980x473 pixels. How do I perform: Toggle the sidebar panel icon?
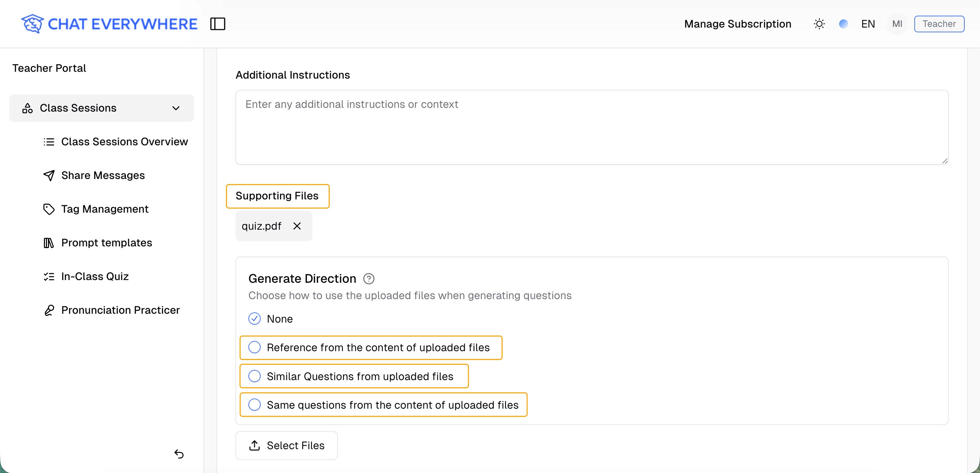coord(218,23)
